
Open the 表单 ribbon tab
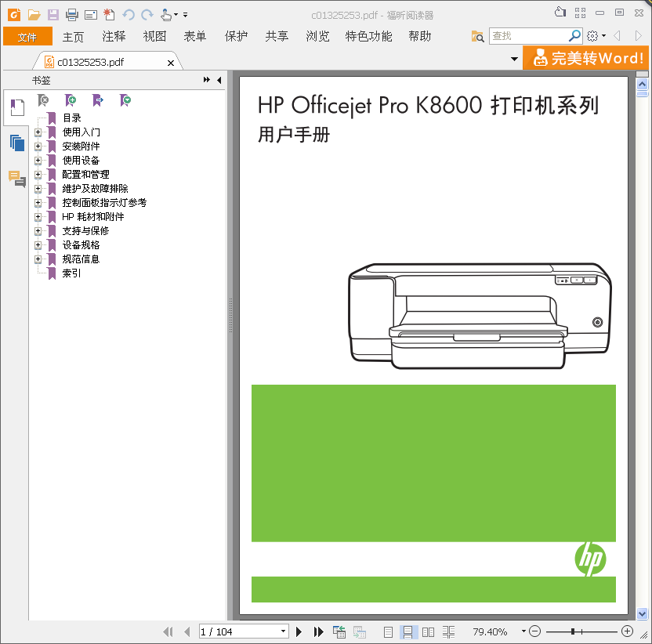click(195, 37)
